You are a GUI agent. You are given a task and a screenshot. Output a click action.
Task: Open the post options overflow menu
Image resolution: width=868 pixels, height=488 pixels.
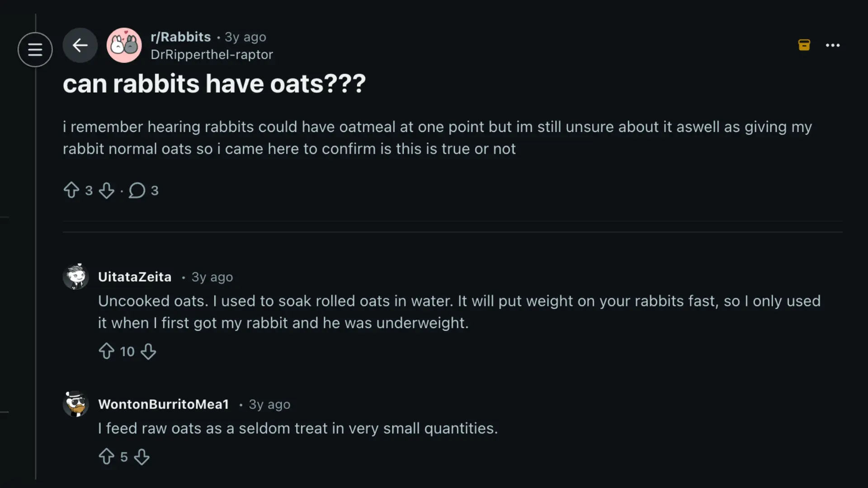(x=833, y=45)
